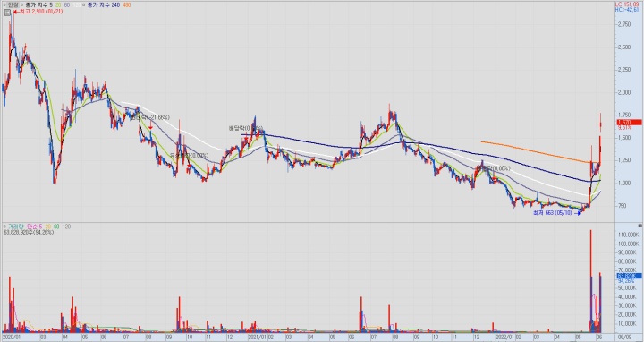Click the tallest red volume bar in May 2022

pos(591,281)
